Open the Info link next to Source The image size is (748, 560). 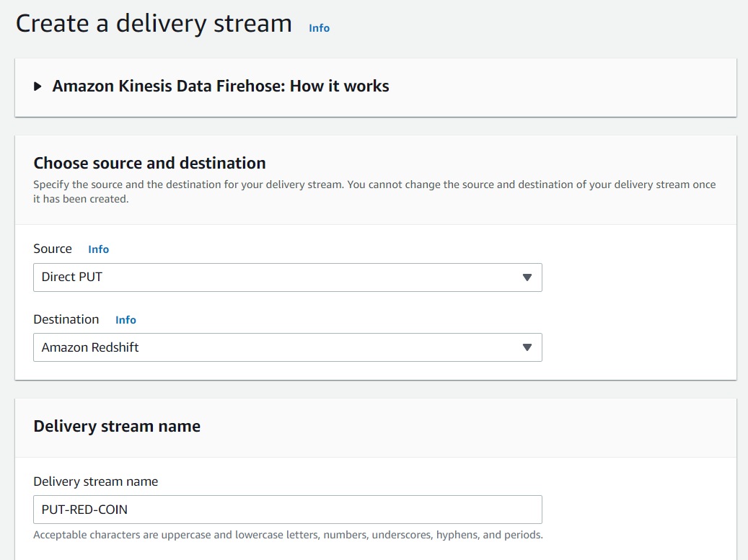98,249
